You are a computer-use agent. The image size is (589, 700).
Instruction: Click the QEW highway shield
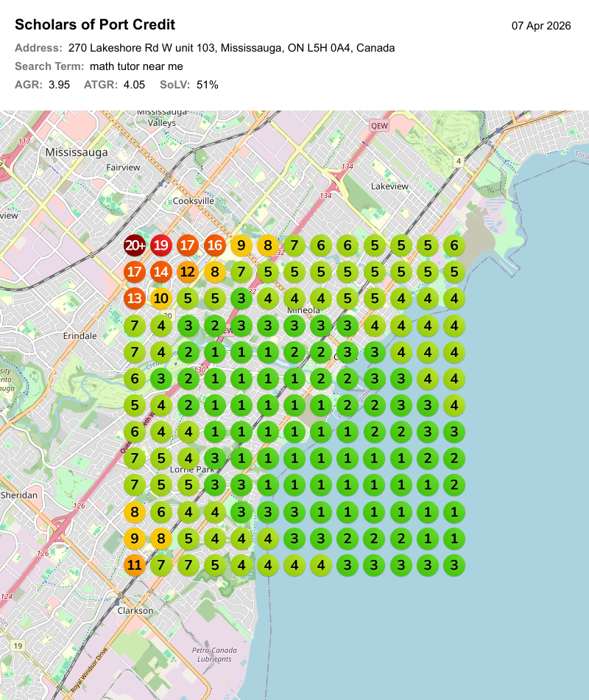379,126
